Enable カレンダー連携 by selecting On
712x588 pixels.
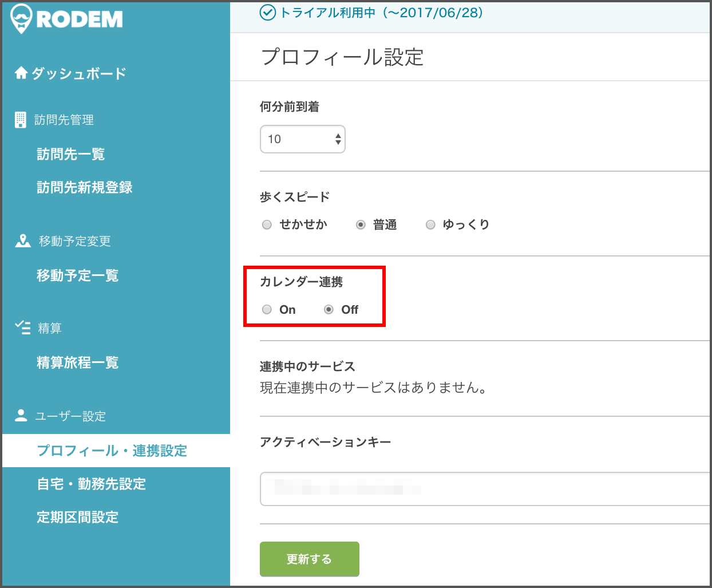pos(267,309)
